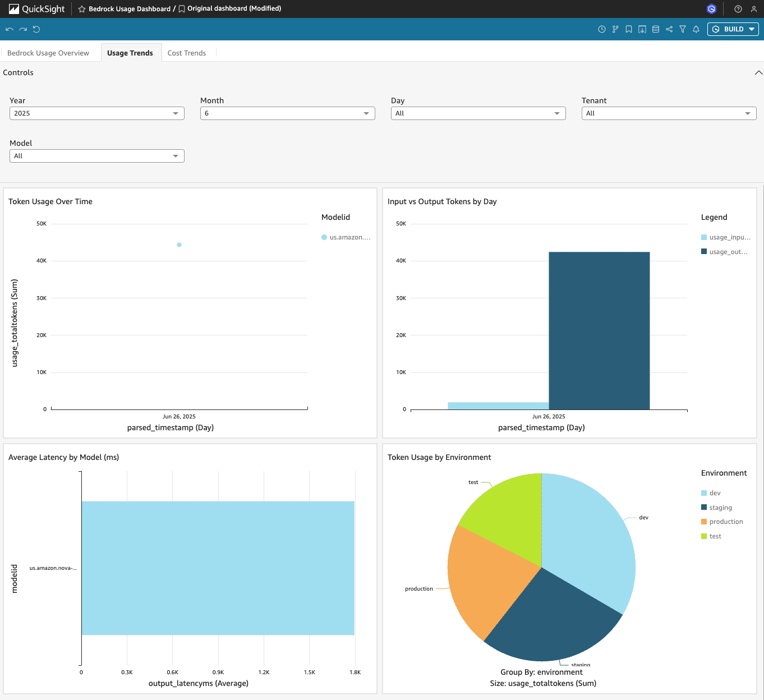
Task: Switch to the Cost Trends tab
Action: click(187, 53)
